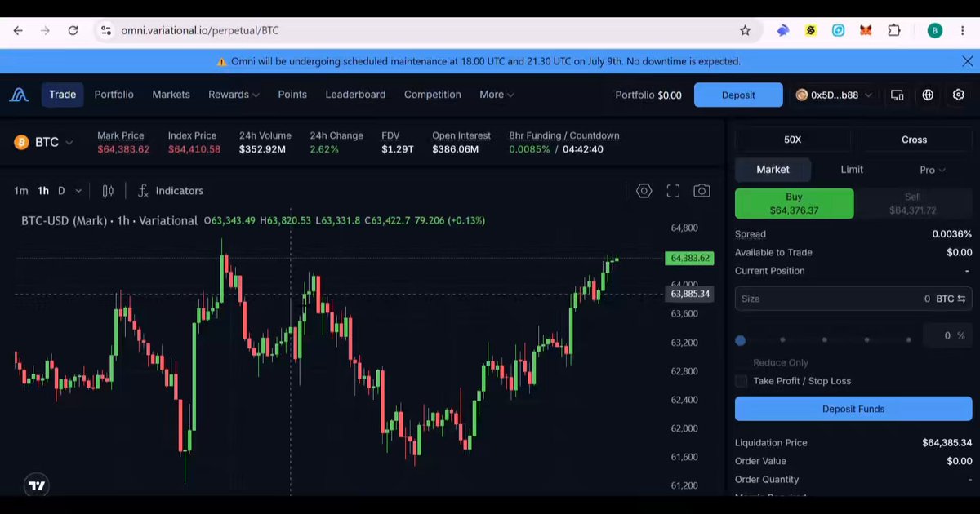980x514 pixels.
Task: Open the MetaMask fox extension
Action: pos(866,30)
